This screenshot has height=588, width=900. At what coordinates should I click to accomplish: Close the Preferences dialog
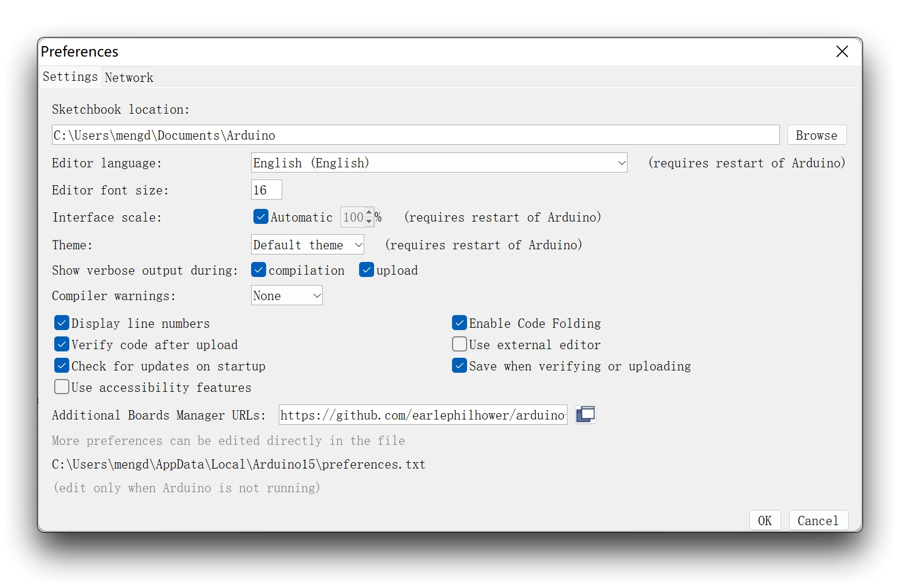pos(842,51)
